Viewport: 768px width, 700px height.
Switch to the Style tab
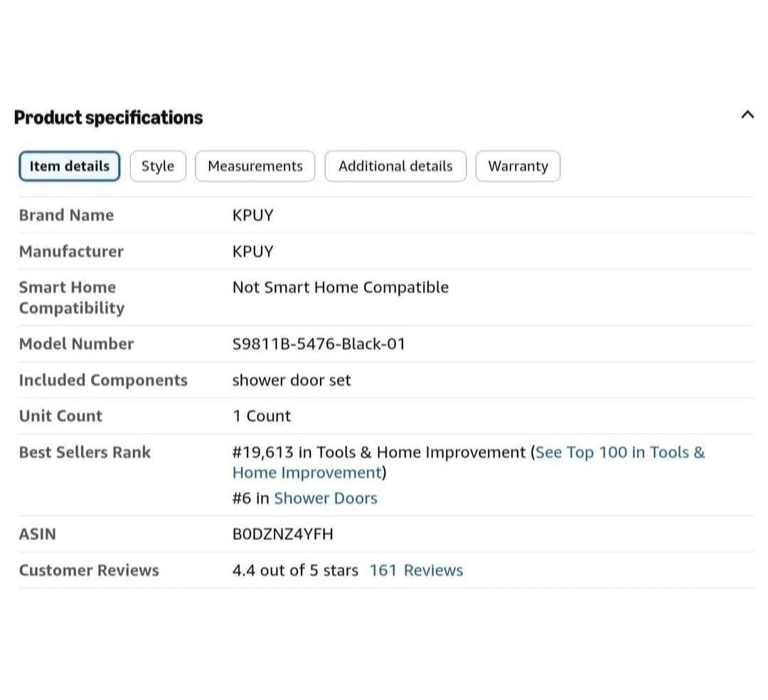(x=158, y=166)
